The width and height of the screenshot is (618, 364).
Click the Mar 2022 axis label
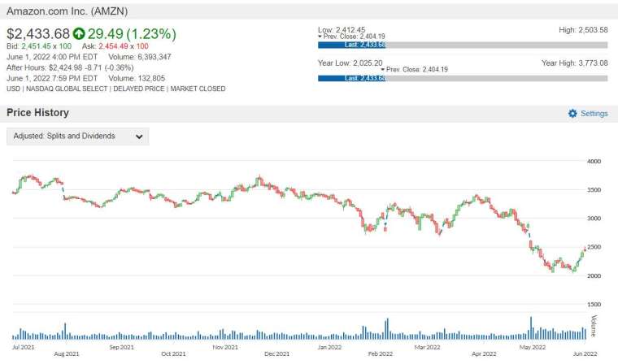click(x=427, y=347)
